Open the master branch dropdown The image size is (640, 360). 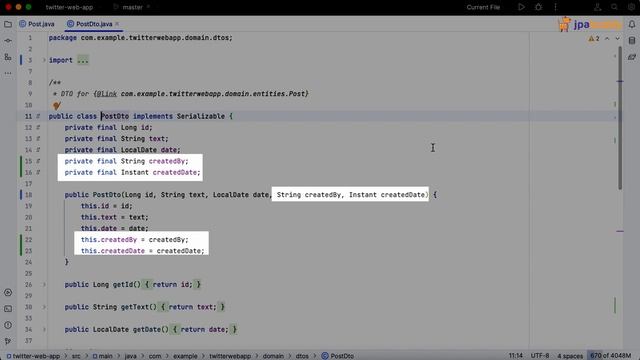133,7
